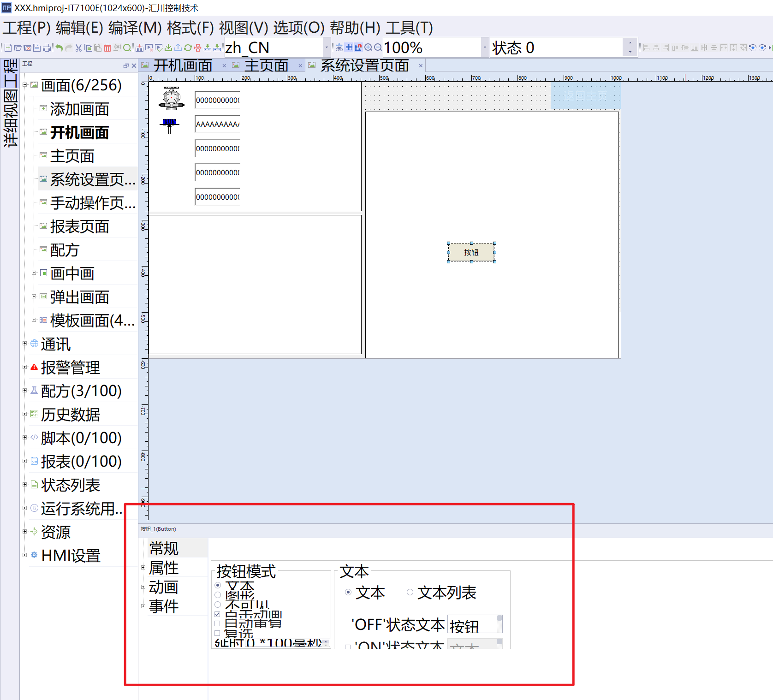773x700 pixels.
Task: Click the rotate clockwise icon
Action: pyautogui.click(x=762, y=47)
